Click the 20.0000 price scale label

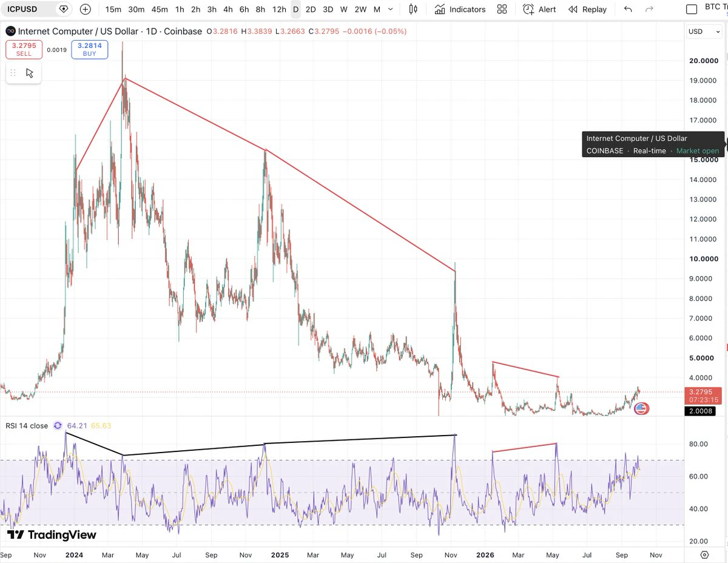[x=704, y=61]
